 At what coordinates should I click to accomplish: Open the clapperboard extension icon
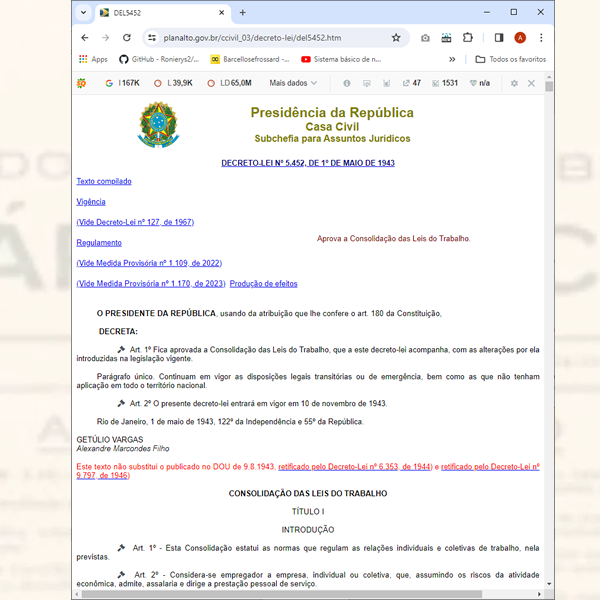[446, 38]
